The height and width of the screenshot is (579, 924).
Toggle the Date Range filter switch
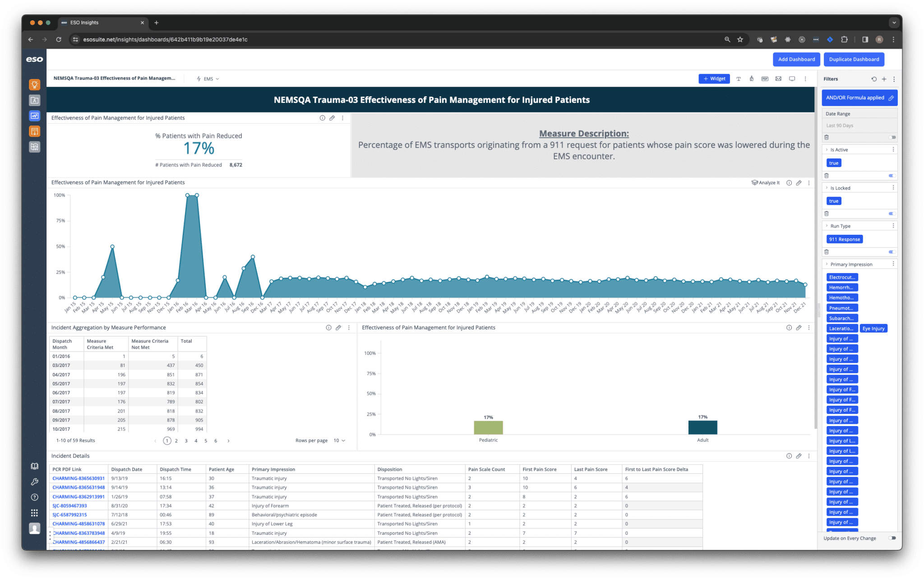[892, 137]
